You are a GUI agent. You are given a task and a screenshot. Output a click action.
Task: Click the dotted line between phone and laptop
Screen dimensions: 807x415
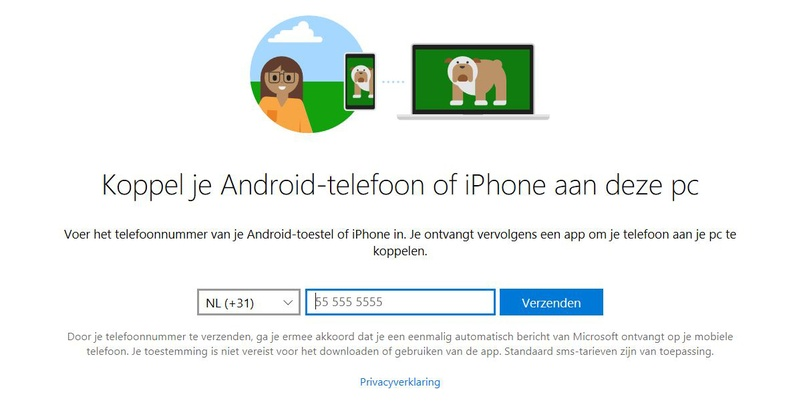[393, 82]
